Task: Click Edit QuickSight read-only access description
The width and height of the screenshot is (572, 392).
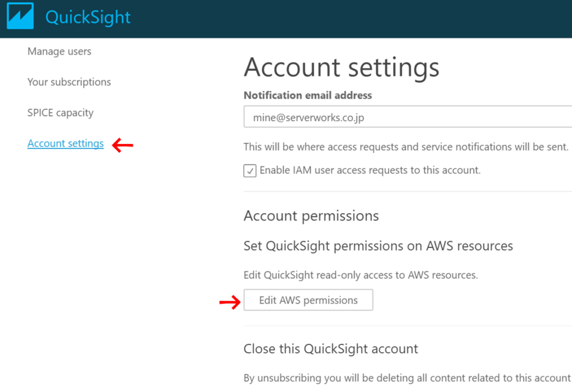Action: tap(360, 275)
